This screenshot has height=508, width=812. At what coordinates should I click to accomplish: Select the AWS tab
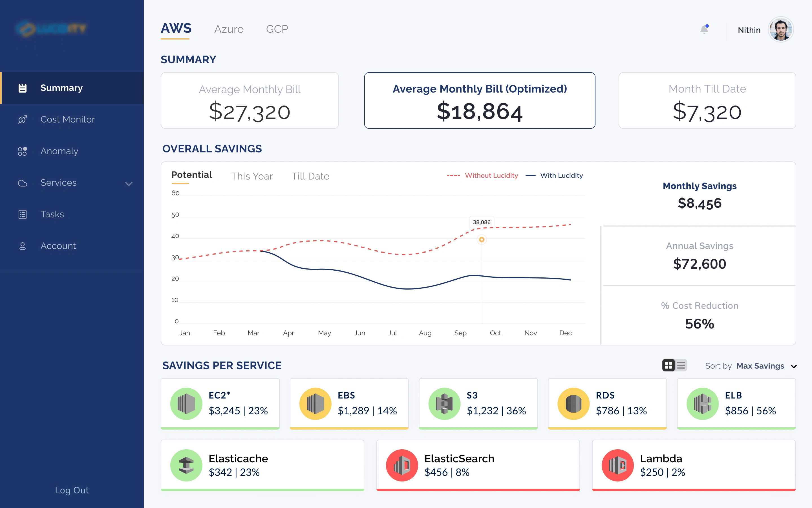176,29
